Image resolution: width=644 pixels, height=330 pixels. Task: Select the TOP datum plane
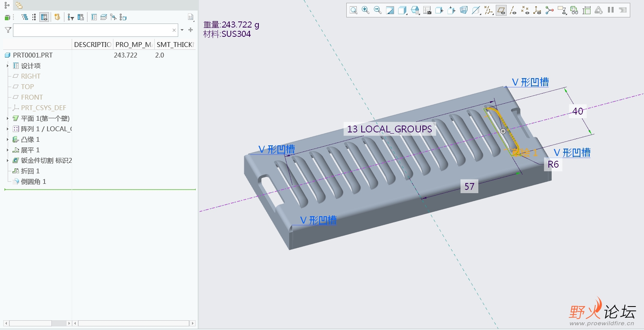(28, 87)
